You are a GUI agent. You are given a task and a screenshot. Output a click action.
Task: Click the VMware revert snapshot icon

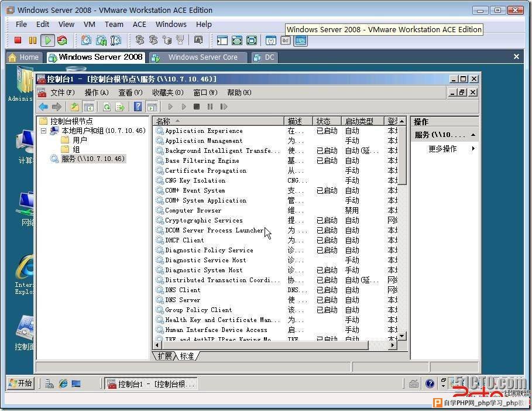101,40
